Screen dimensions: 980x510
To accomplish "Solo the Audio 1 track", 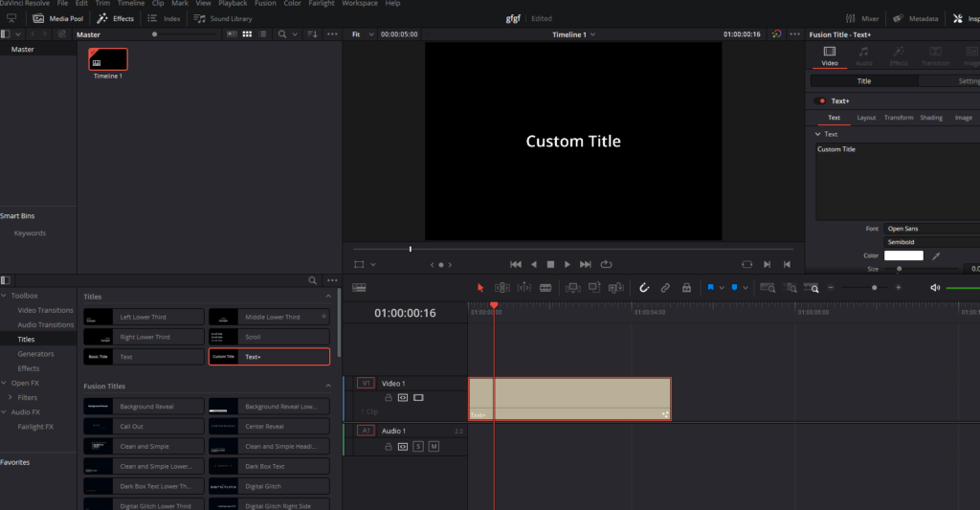I will 418,446.
